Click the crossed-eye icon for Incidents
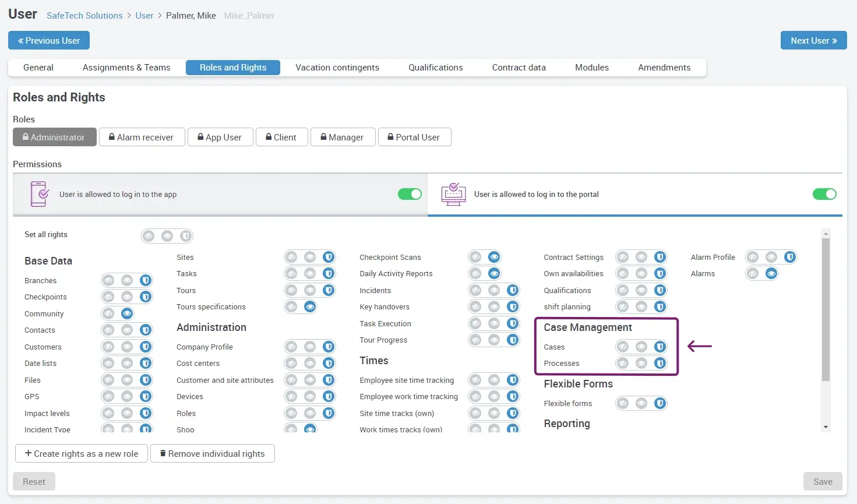Image resolution: width=857 pixels, height=504 pixels. point(475,290)
